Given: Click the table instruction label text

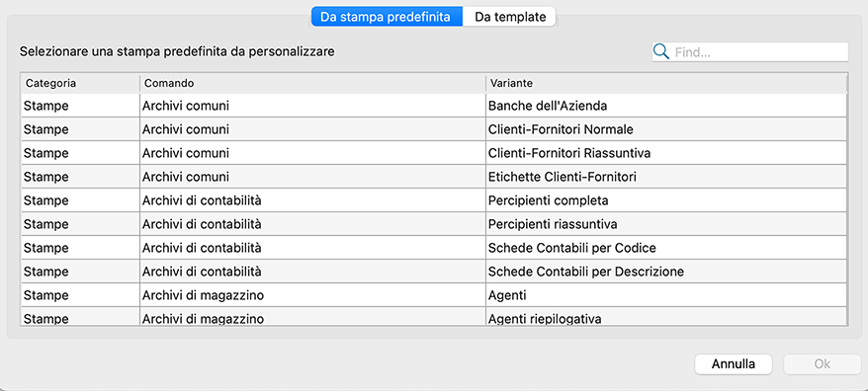Looking at the screenshot, I should click(x=177, y=52).
